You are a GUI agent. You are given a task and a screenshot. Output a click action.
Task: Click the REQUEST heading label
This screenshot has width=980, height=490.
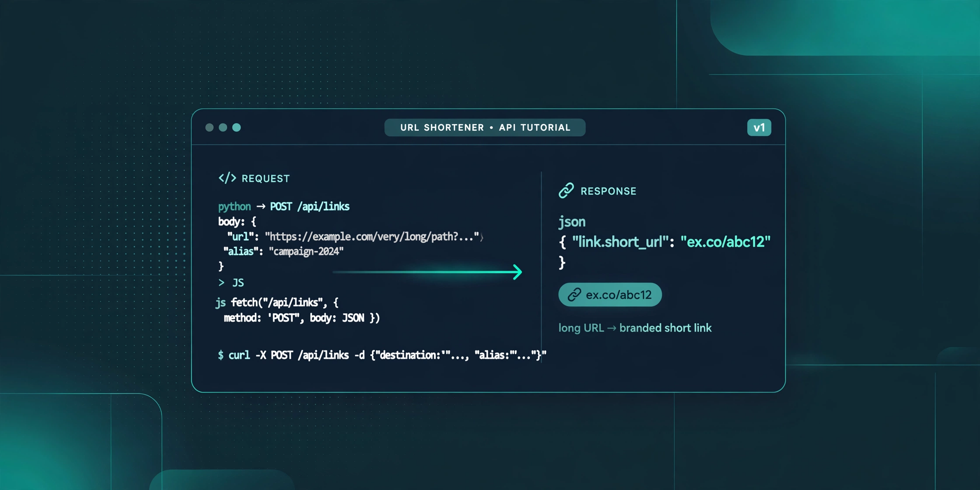pyautogui.click(x=266, y=178)
